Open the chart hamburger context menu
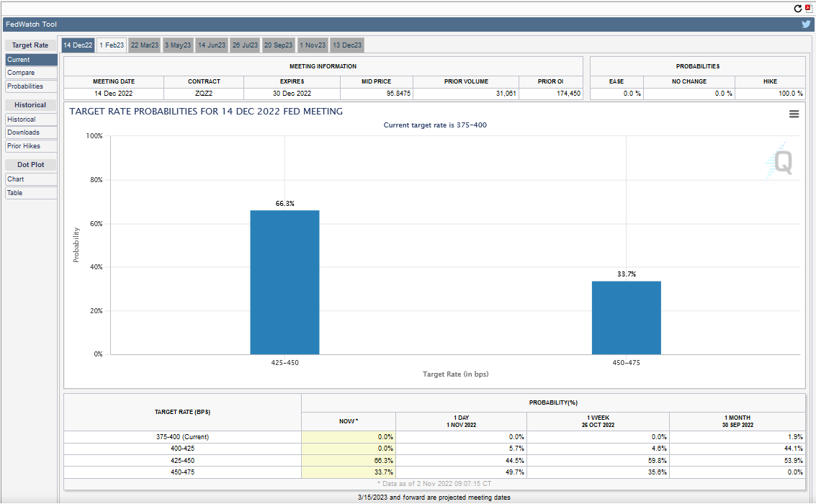The width and height of the screenshot is (816, 504). point(794,114)
